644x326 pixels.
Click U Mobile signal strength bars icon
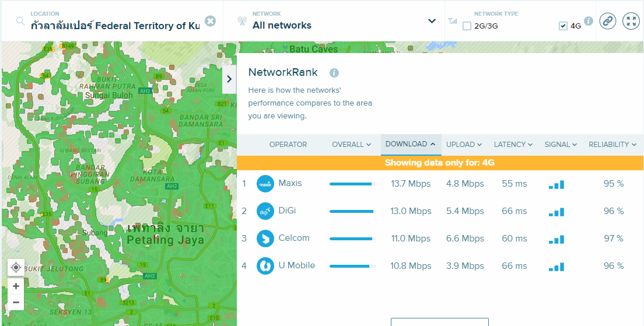click(556, 267)
